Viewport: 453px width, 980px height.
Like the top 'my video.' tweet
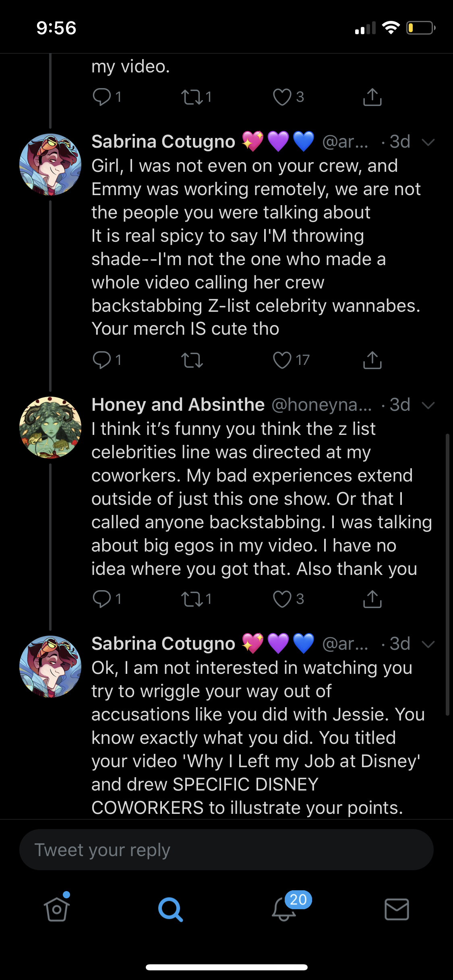click(x=282, y=97)
